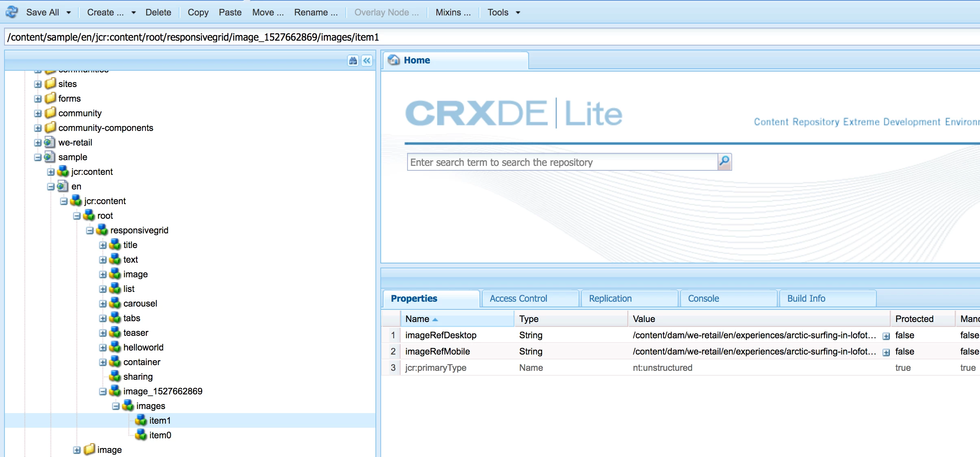
Task: Click the refresh icon beside Save All
Action: pos(12,12)
